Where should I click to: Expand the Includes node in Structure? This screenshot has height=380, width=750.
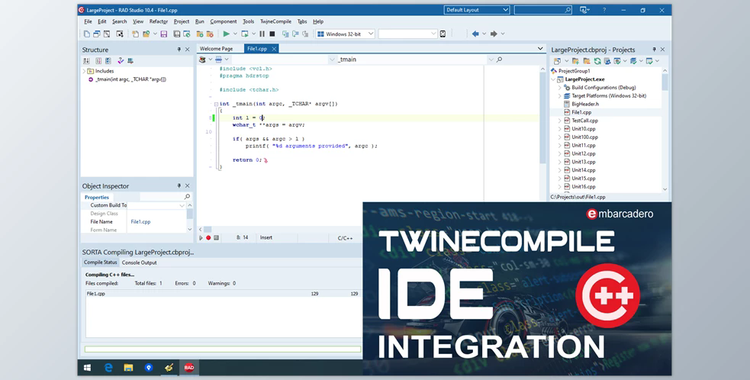[x=84, y=71]
